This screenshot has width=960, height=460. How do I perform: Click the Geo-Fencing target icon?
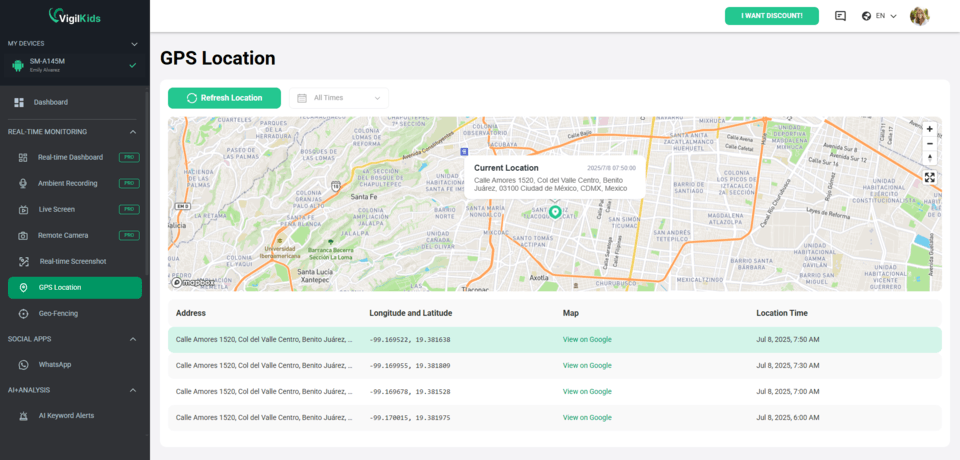click(x=23, y=314)
